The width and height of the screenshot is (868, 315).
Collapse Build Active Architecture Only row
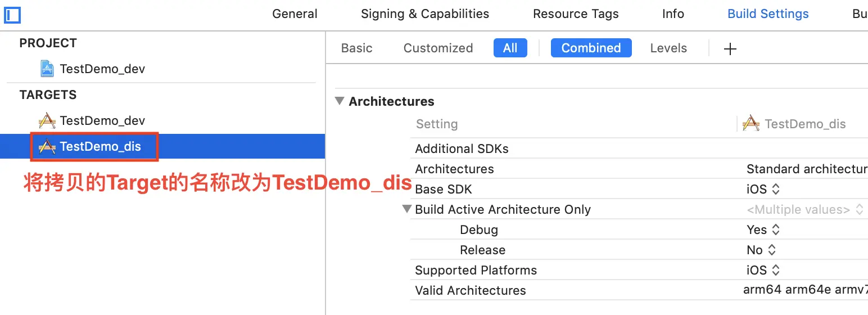click(x=407, y=209)
